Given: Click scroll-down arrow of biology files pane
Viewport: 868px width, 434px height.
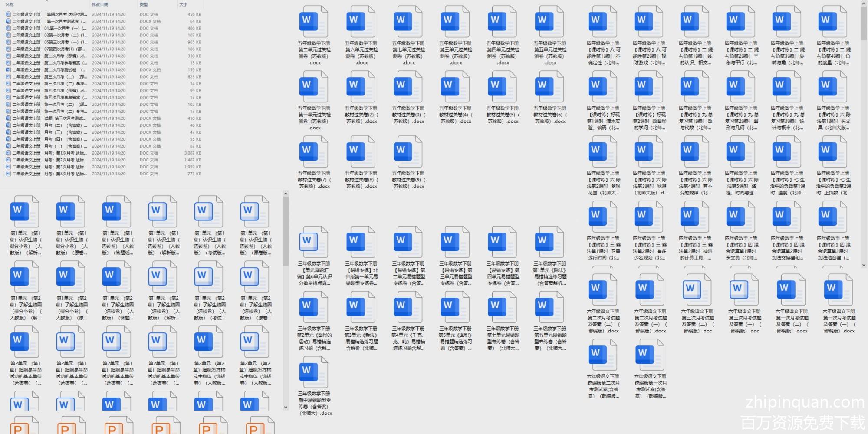Looking at the screenshot, I should click(x=286, y=407).
